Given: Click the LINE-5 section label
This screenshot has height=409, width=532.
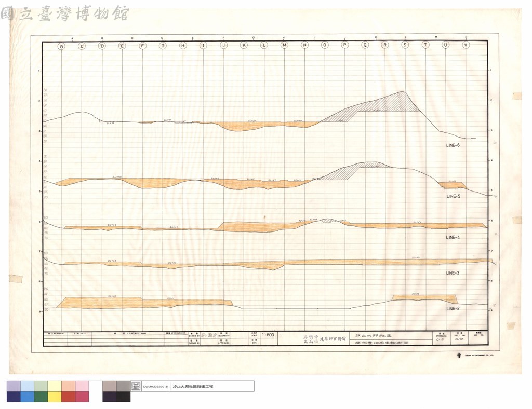Looking at the screenshot, I should (453, 196).
